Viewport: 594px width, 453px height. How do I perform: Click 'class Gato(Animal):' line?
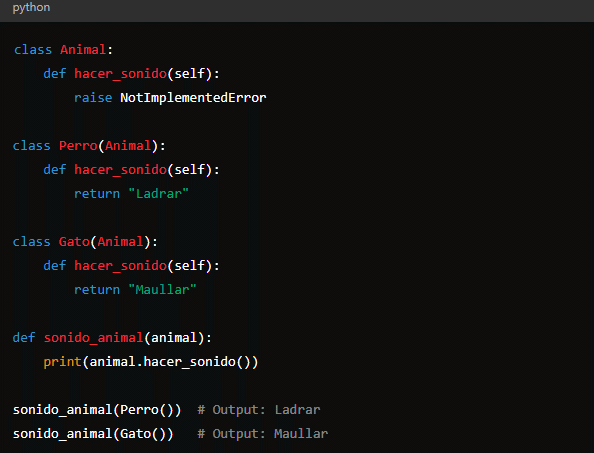click(85, 242)
